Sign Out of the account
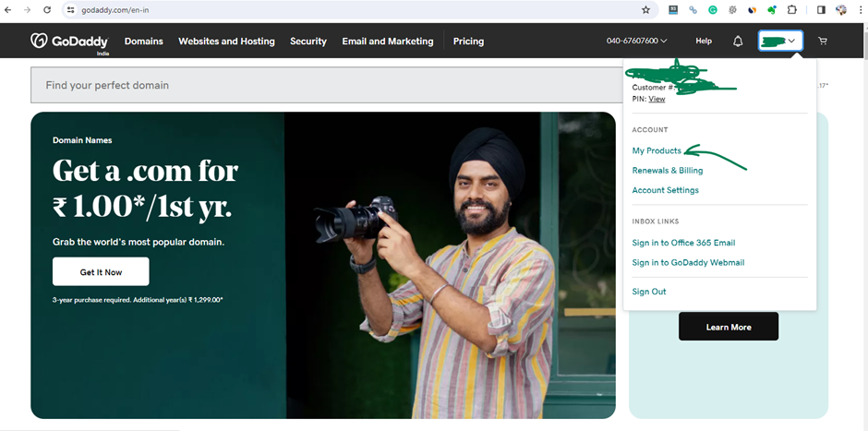Image resolution: width=868 pixels, height=431 pixels. pyautogui.click(x=649, y=292)
